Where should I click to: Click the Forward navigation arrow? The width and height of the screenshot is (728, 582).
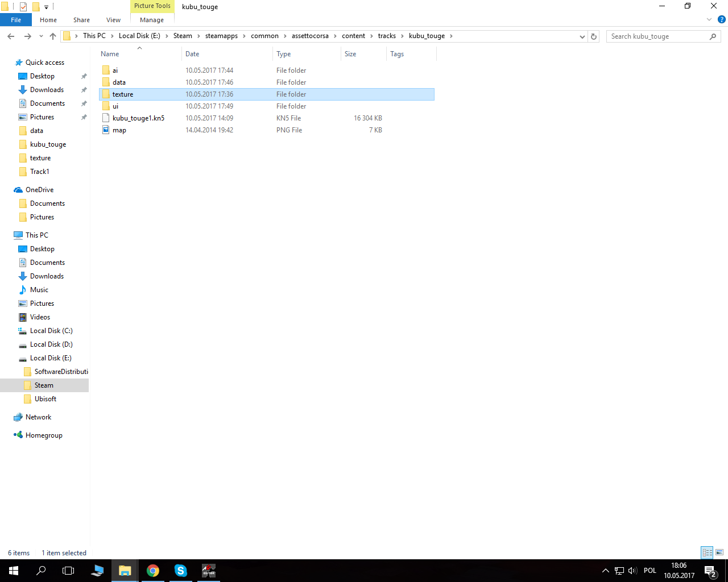(x=27, y=36)
